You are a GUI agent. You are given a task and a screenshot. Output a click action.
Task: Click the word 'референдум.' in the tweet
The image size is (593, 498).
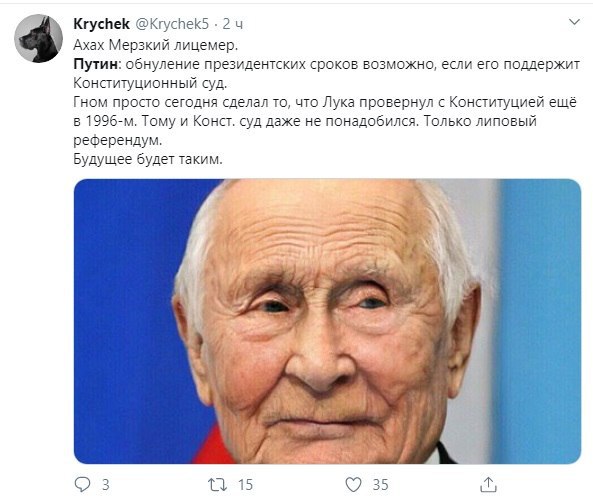click(x=118, y=140)
